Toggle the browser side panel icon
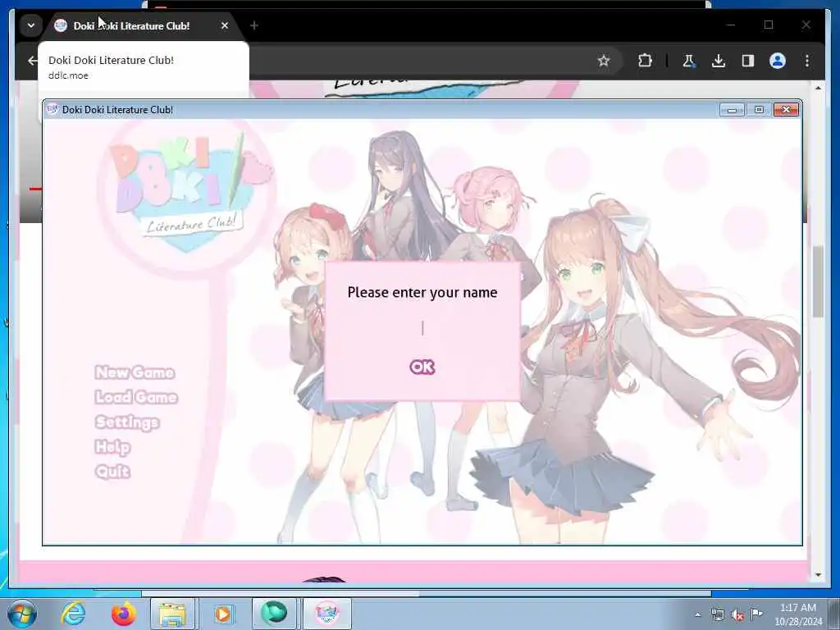The height and width of the screenshot is (630, 840). [x=748, y=61]
